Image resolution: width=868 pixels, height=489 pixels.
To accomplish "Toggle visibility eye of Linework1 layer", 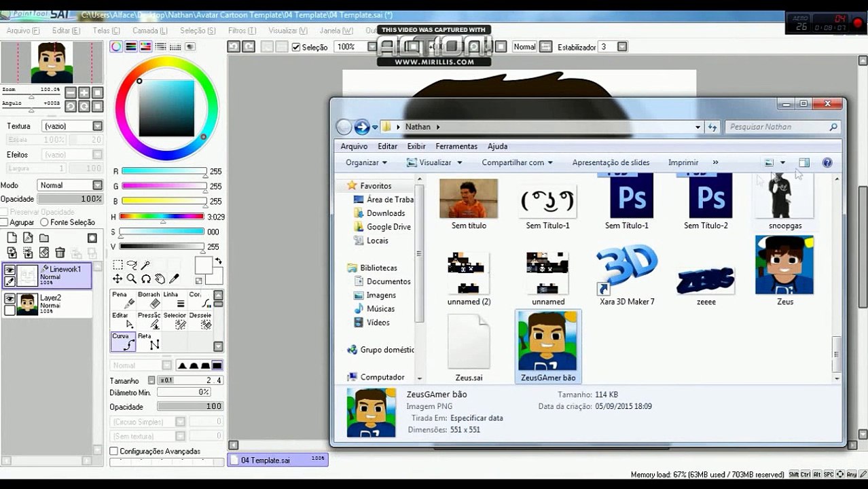I will [x=10, y=270].
